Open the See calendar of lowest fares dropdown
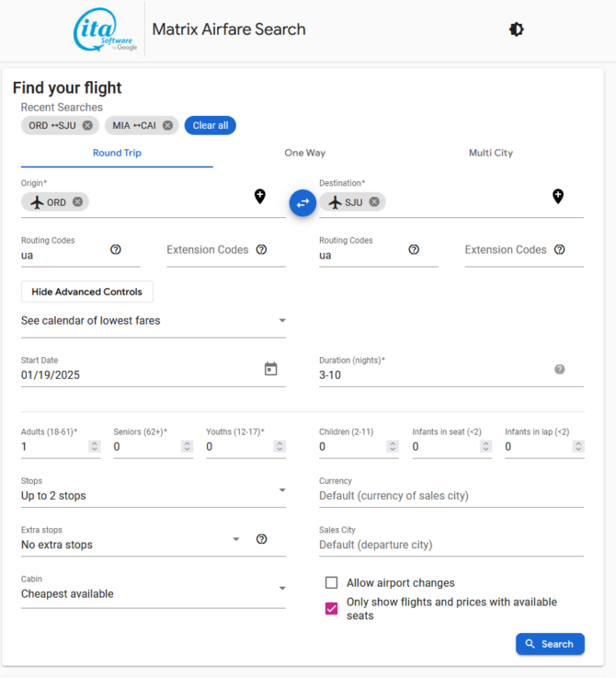This screenshot has width=616, height=678. [x=154, y=321]
